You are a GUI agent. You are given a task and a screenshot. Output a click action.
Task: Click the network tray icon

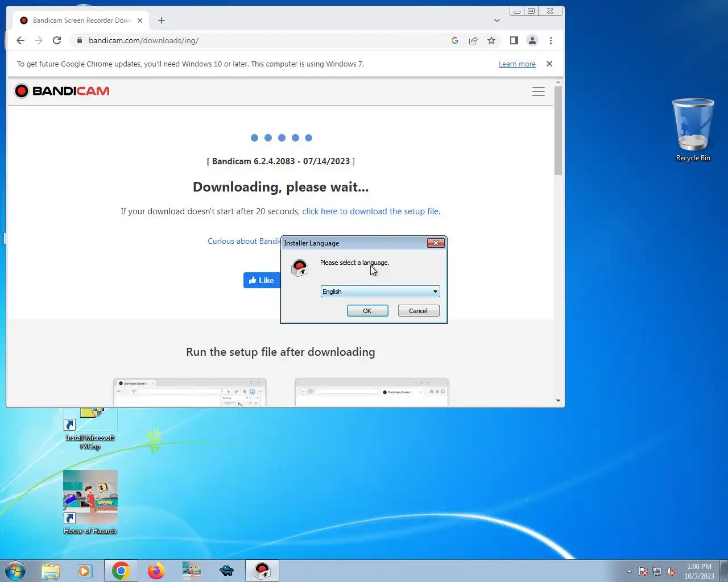click(657, 572)
